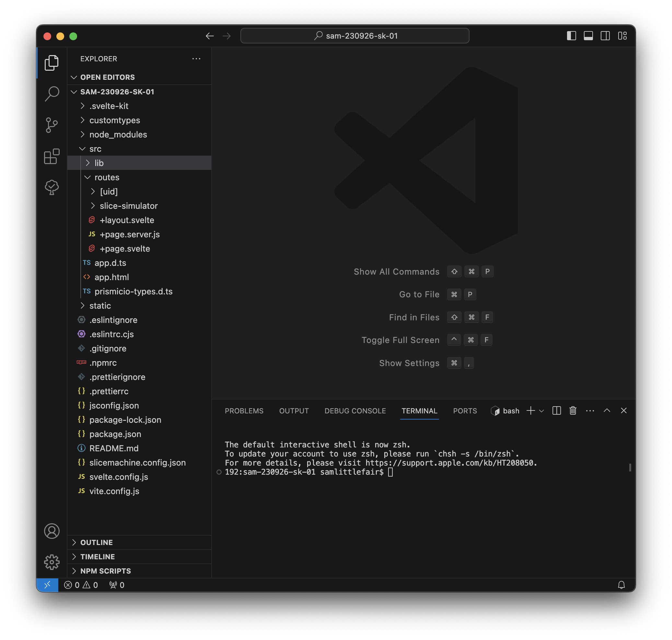Open the Search view in activity bar
Viewport: 672px width, 640px height.
[52, 93]
